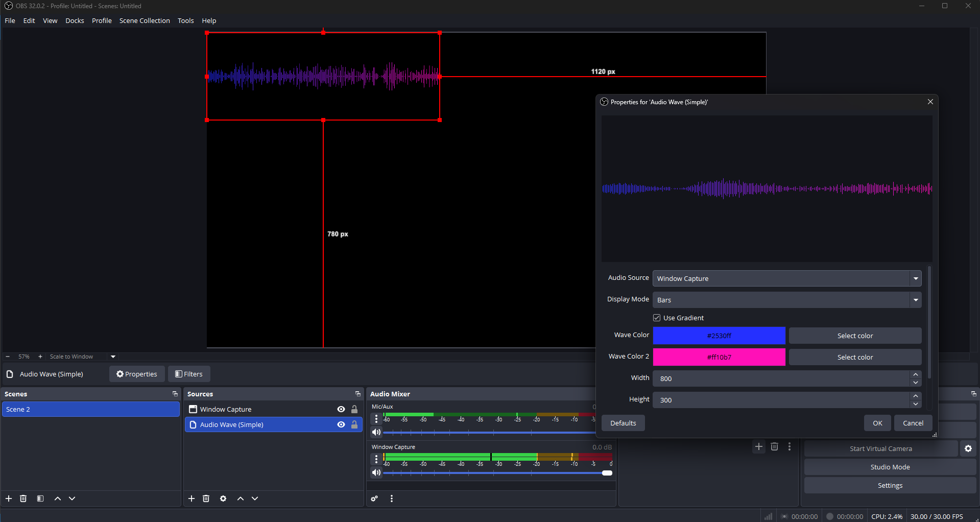This screenshot has width=980, height=522.
Task: Click the Defaults button in properties
Action: tap(623, 423)
